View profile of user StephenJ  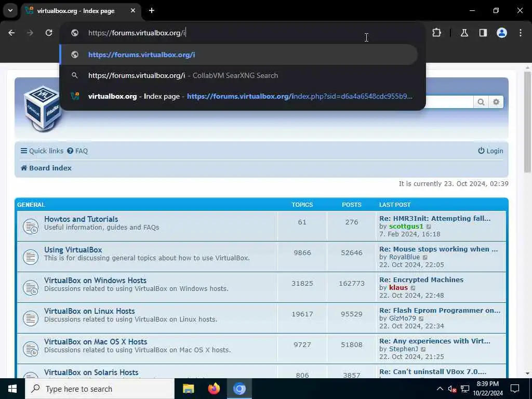click(x=403, y=349)
